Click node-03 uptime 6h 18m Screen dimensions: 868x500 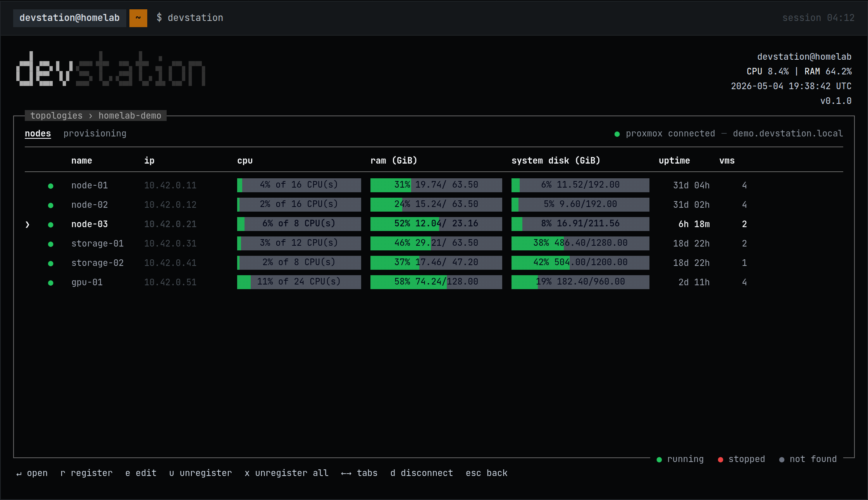coord(694,224)
